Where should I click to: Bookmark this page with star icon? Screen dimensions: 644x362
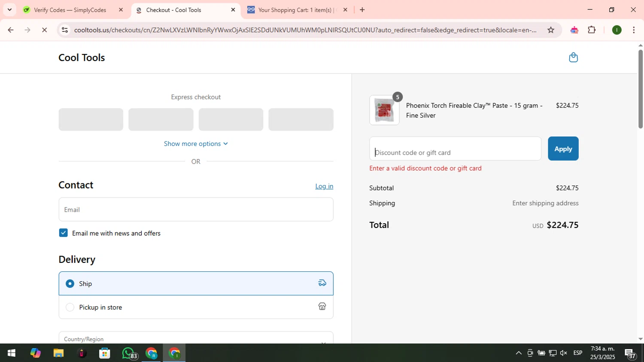(551, 30)
